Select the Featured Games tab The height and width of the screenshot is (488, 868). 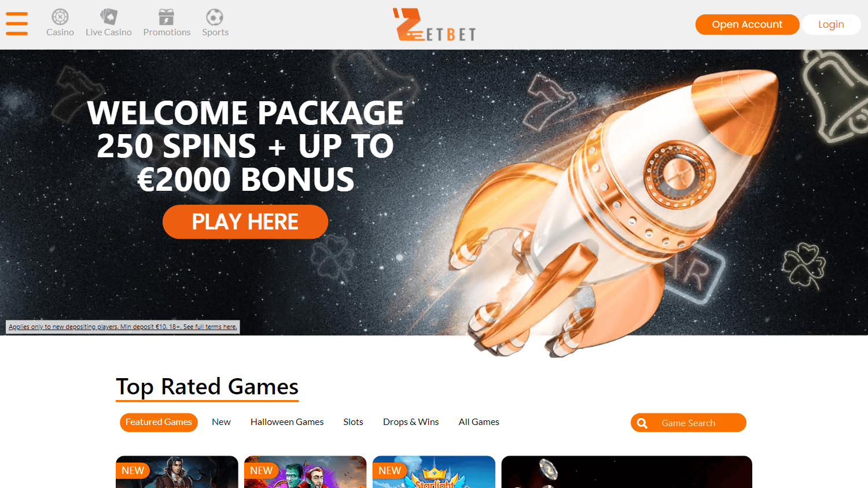tap(159, 422)
